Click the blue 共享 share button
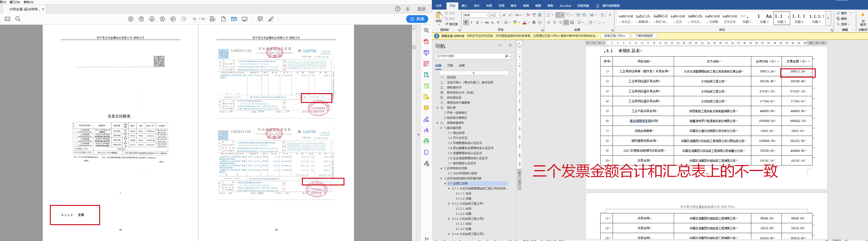 (x=417, y=19)
